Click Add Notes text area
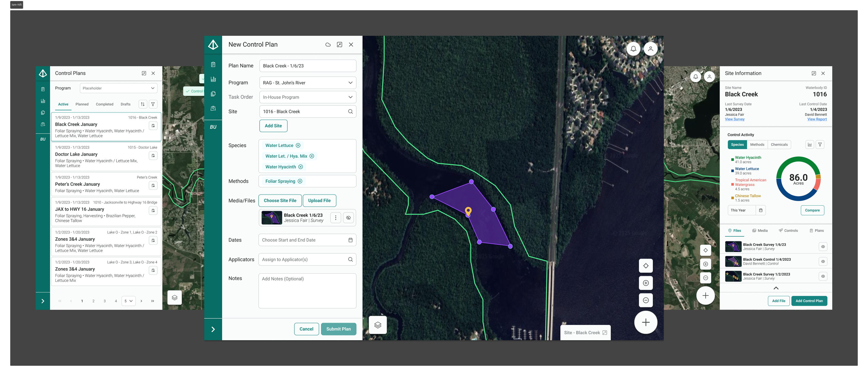 pos(307,291)
